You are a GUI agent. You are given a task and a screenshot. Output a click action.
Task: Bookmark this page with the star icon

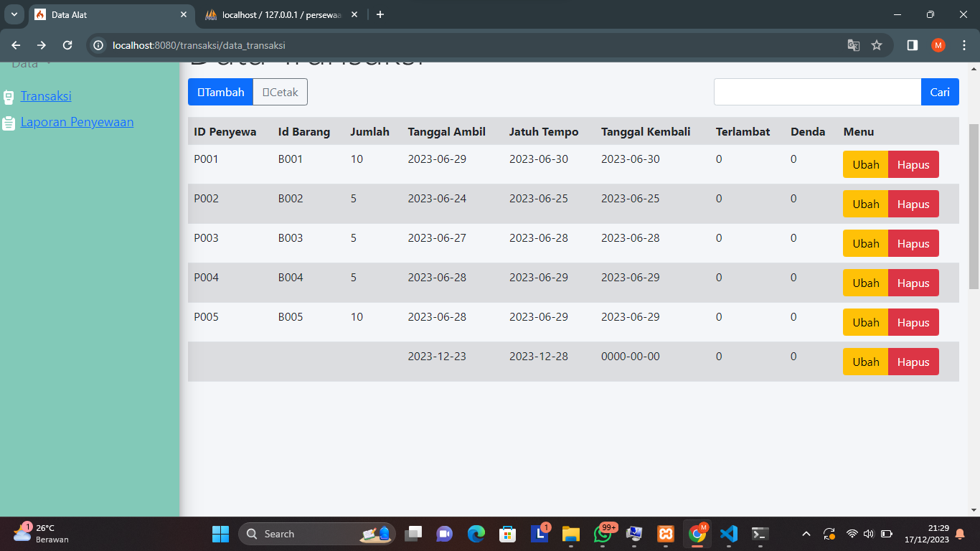(877, 45)
